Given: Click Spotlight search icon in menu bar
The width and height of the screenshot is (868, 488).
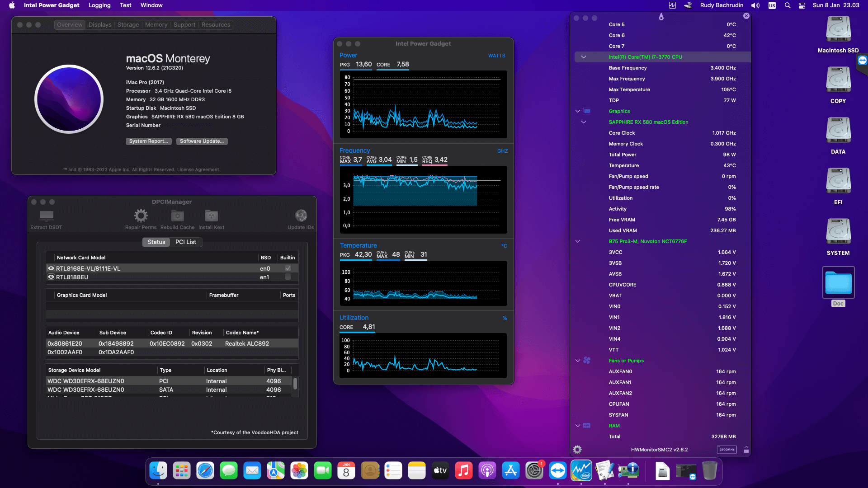Looking at the screenshot, I should tap(788, 5).
